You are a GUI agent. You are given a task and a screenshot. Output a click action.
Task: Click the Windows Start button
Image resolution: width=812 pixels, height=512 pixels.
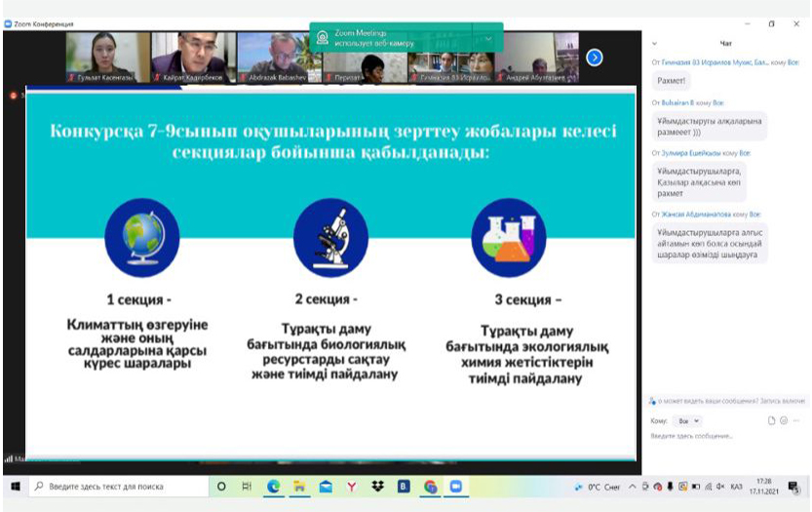(x=16, y=486)
